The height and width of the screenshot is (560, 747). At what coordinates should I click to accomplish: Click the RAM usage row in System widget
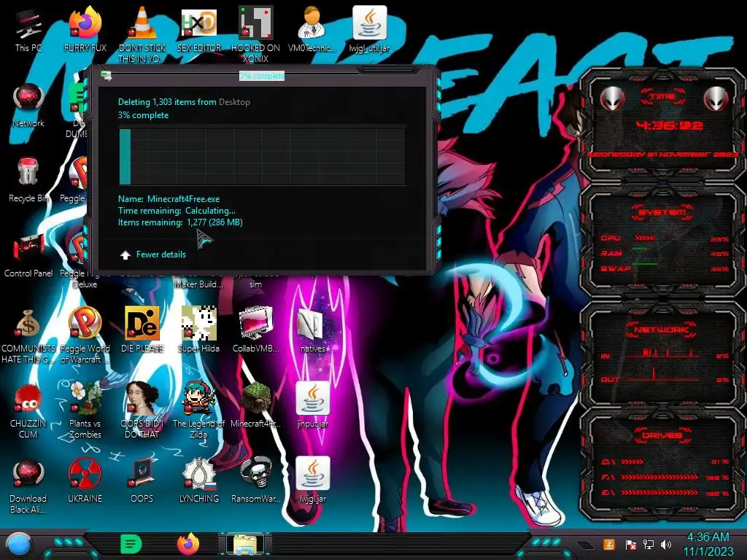click(664, 253)
